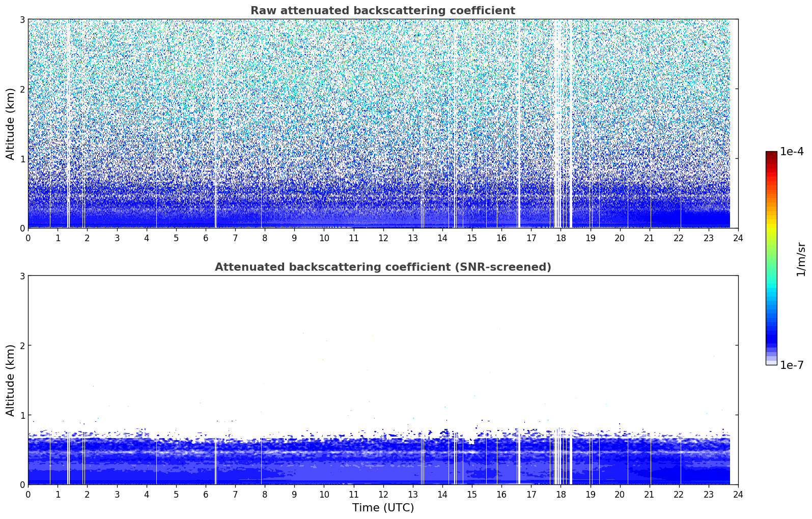Click the 'Raw attenuated backscattering coefficient' title
This screenshot has width=812, height=519.
coord(382,11)
